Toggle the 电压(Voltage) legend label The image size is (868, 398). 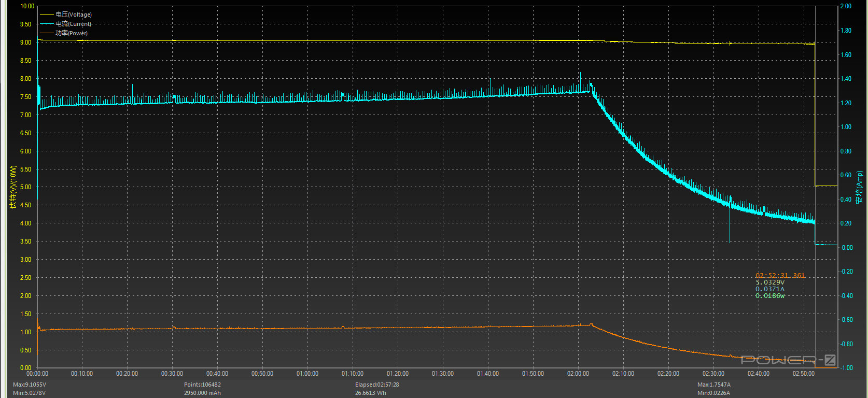[x=74, y=15]
